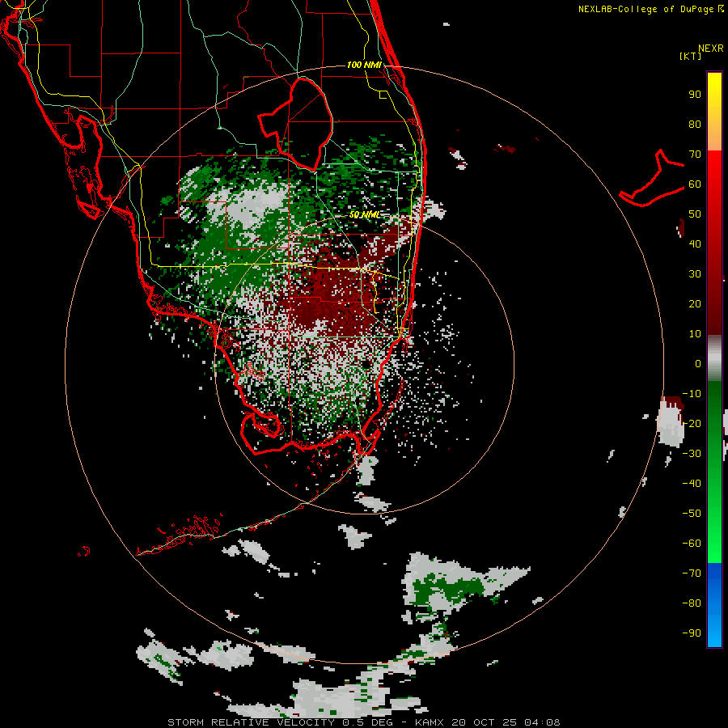The height and width of the screenshot is (728, 728).
Task: Click the 90 value on the velocity scale
Action: (695, 95)
